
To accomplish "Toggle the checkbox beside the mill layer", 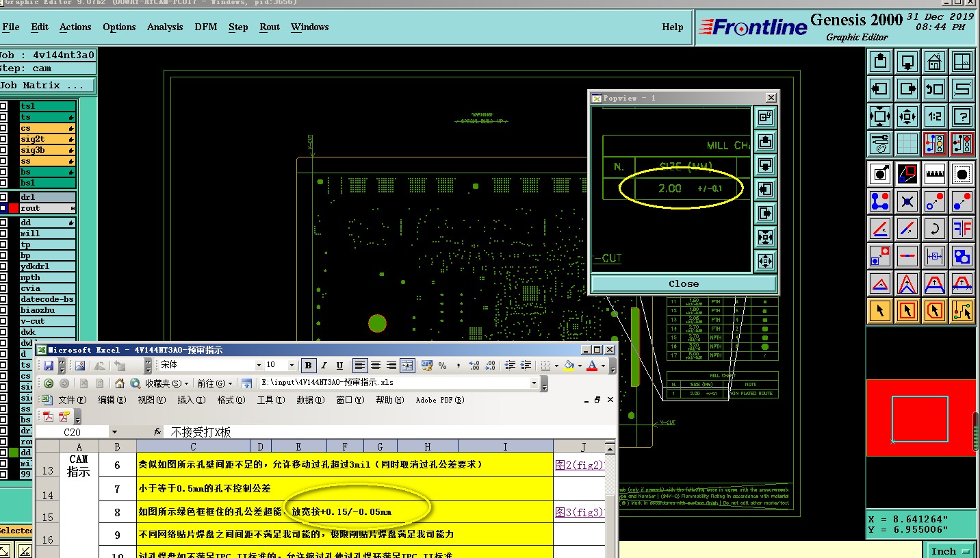I will pos(3,233).
